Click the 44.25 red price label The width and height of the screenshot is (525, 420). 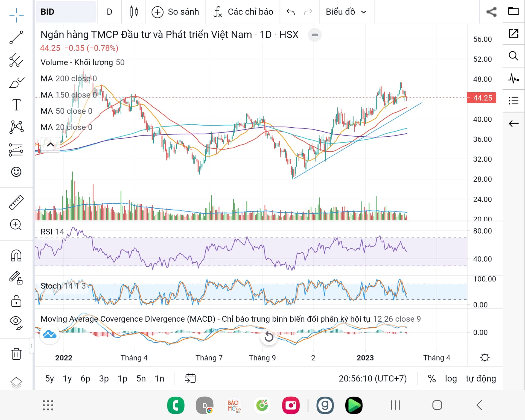click(482, 98)
